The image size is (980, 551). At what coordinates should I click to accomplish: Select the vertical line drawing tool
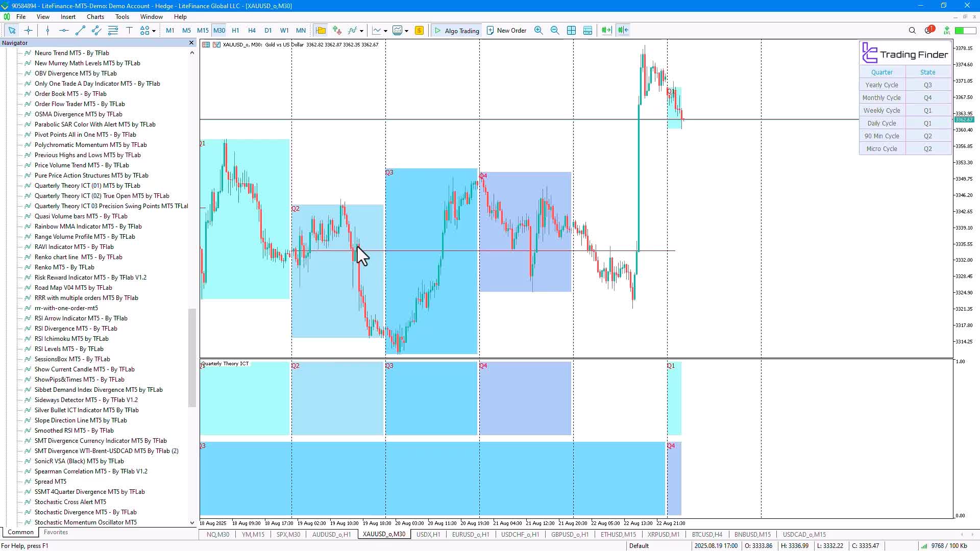click(47, 31)
